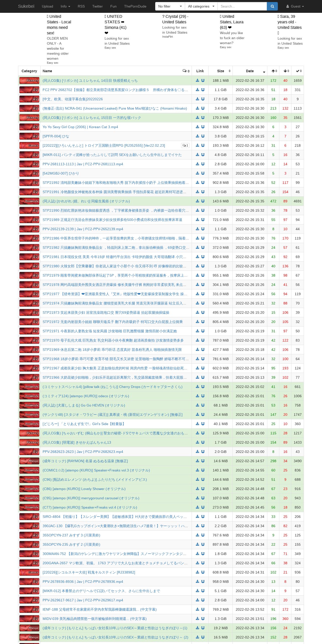The height and width of the screenshot is (644, 322).
Task: Download torrent for PPV-2681113-1113 row
Action: coord(197,164)
